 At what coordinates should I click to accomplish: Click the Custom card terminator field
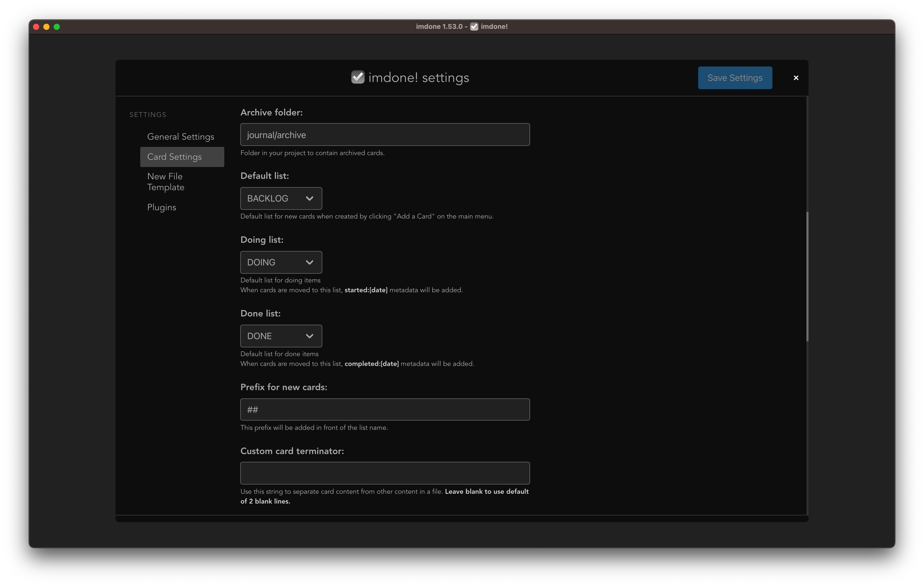(385, 473)
